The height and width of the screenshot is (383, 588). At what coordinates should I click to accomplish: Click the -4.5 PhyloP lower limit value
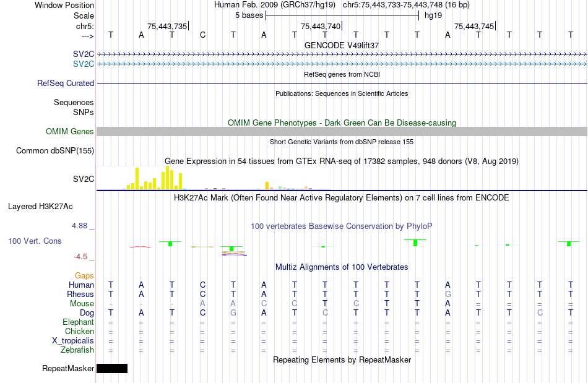(80, 257)
